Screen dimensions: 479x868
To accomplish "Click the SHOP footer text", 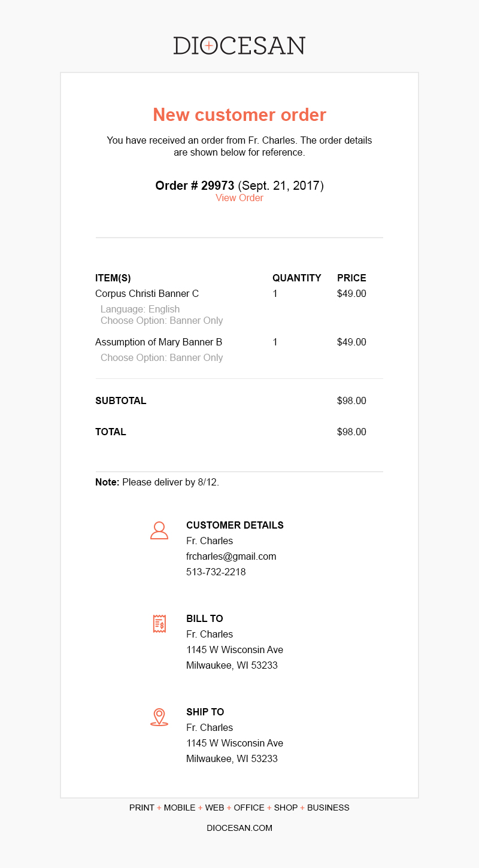I will 286,808.
